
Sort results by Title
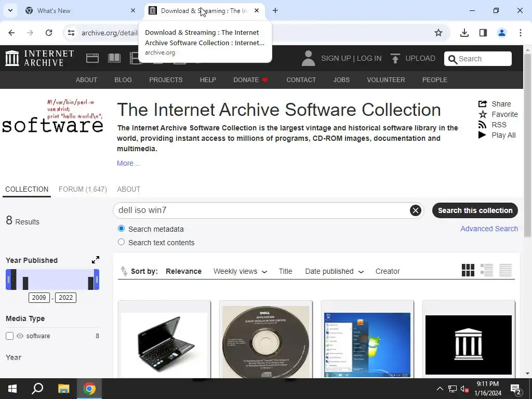285,271
